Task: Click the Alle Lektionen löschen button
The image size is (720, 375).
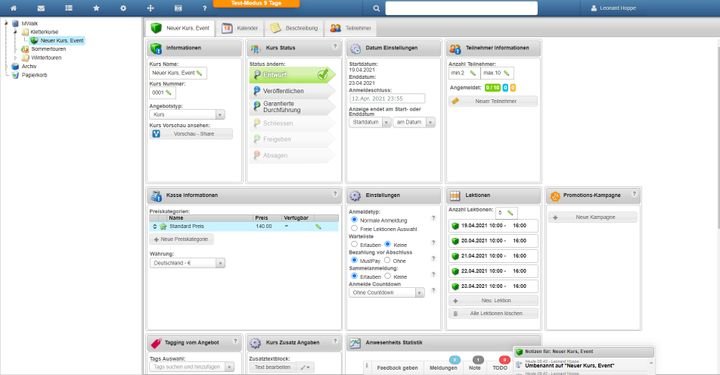Action: pos(493,313)
